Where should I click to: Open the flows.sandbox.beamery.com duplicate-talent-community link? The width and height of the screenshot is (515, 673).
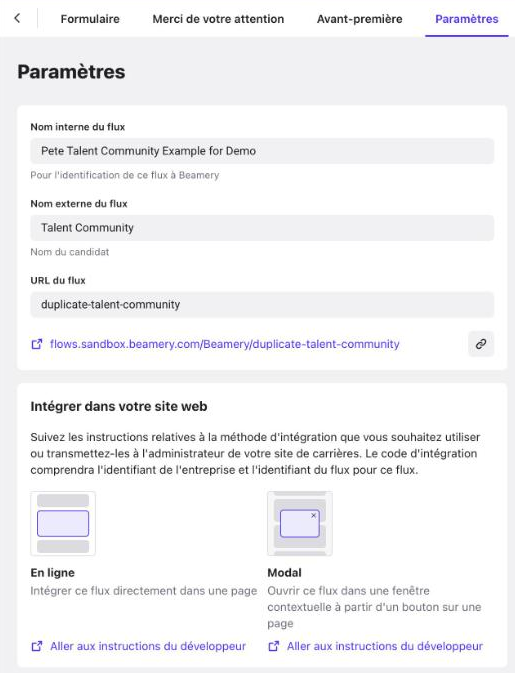click(224, 344)
